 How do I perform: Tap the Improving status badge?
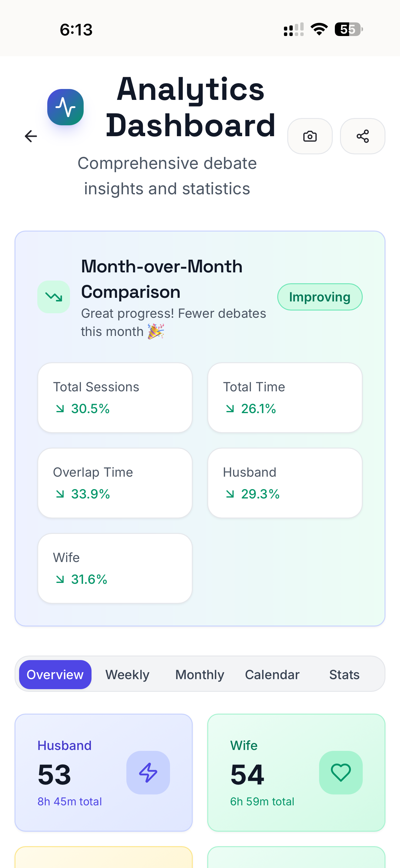click(x=320, y=297)
